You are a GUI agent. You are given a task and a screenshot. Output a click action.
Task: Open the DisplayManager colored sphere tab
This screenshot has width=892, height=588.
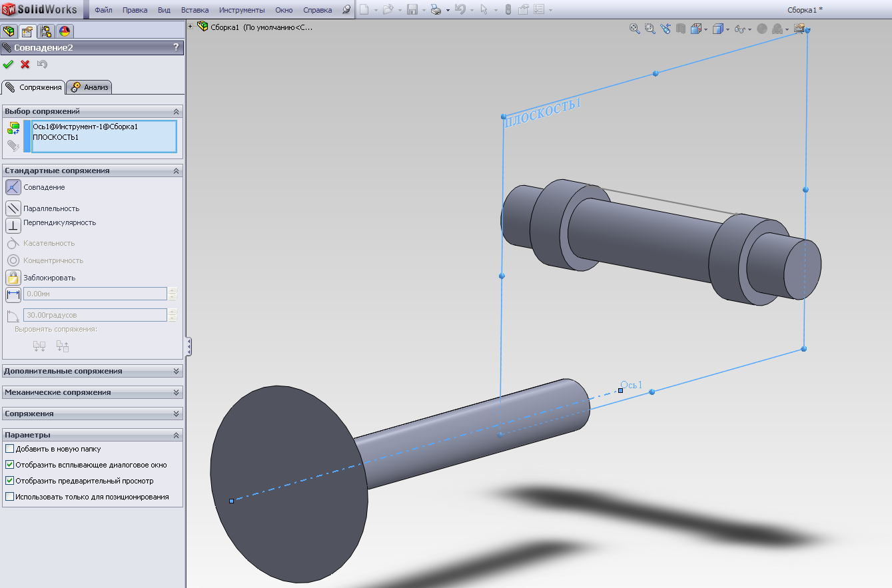tap(65, 31)
